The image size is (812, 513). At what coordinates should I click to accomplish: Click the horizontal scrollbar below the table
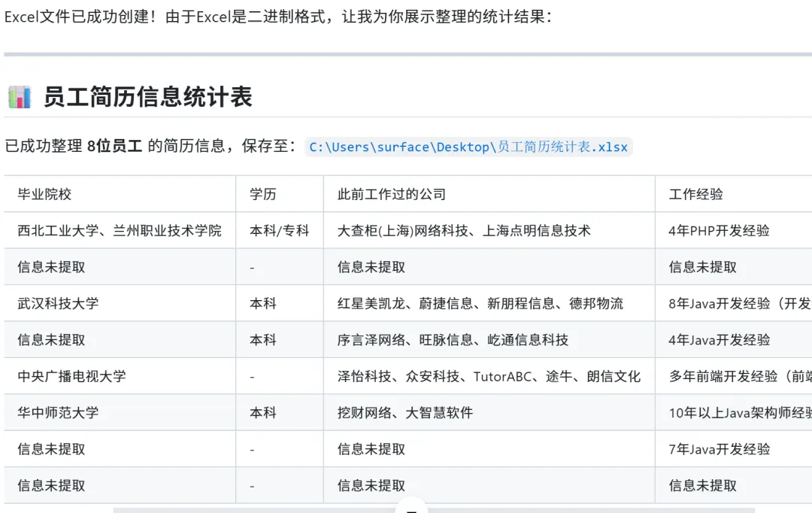pyautogui.click(x=434, y=511)
